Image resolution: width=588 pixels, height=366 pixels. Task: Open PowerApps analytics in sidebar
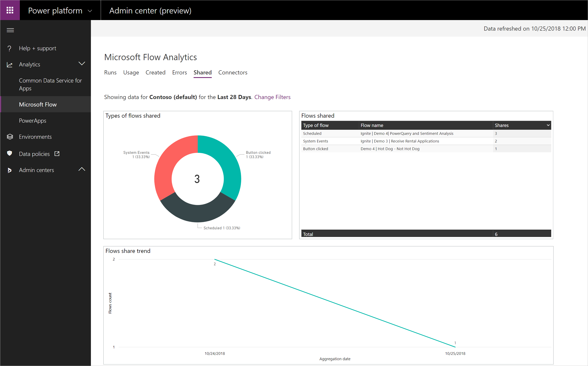pyautogui.click(x=33, y=121)
